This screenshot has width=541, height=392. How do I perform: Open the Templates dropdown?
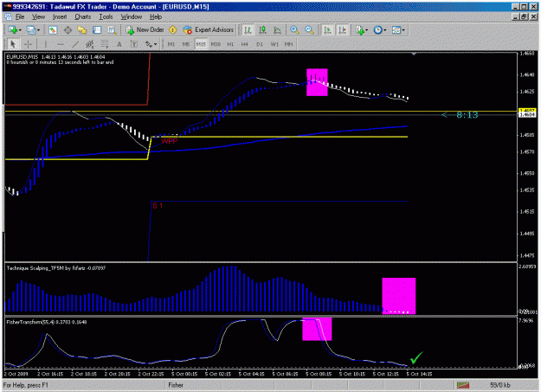click(x=398, y=30)
